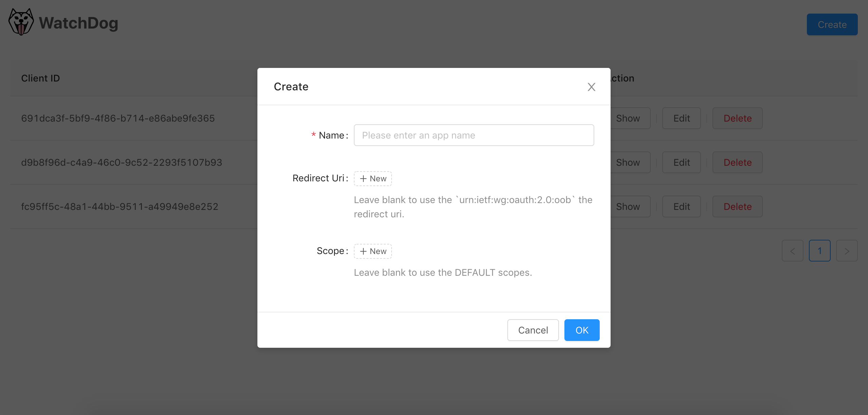The height and width of the screenshot is (415, 868).
Task: Go to the next page arrow
Action: pos(847,251)
